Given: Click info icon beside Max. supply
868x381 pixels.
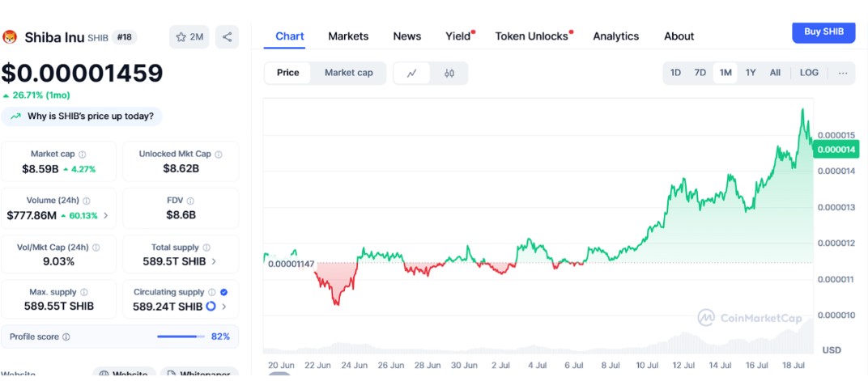Looking at the screenshot, I should [83, 292].
